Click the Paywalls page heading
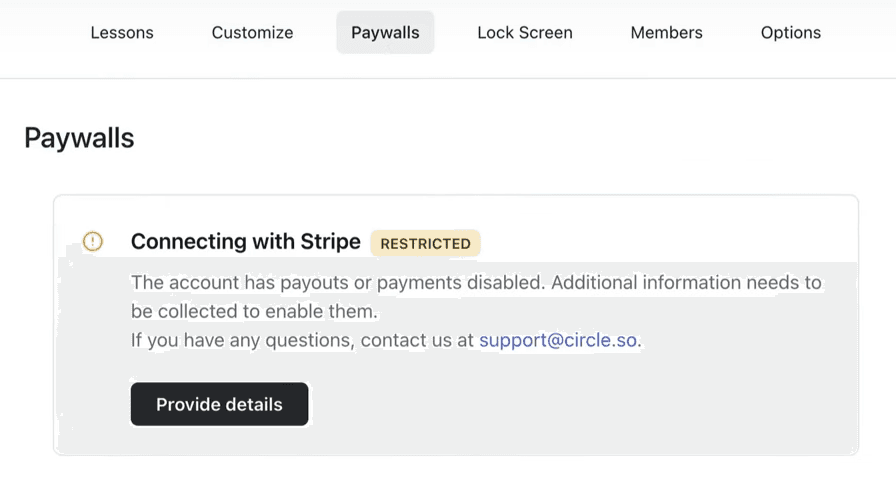The image size is (896, 482). [79, 138]
